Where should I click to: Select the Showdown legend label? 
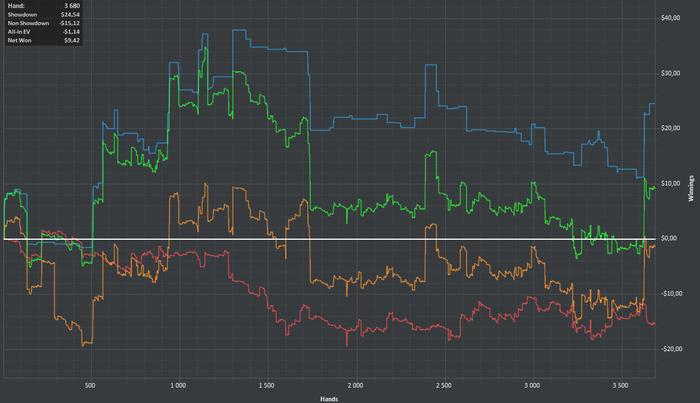pos(22,15)
